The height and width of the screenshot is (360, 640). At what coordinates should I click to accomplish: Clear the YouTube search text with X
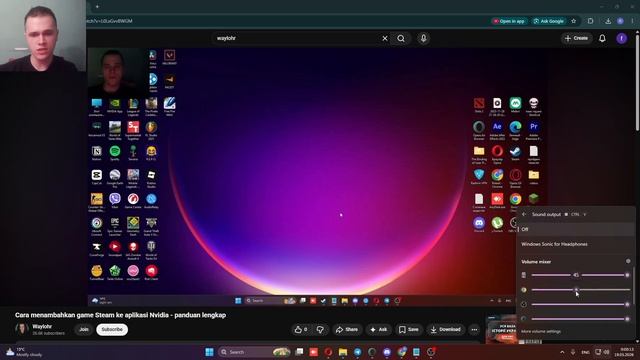tap(384, 38)
